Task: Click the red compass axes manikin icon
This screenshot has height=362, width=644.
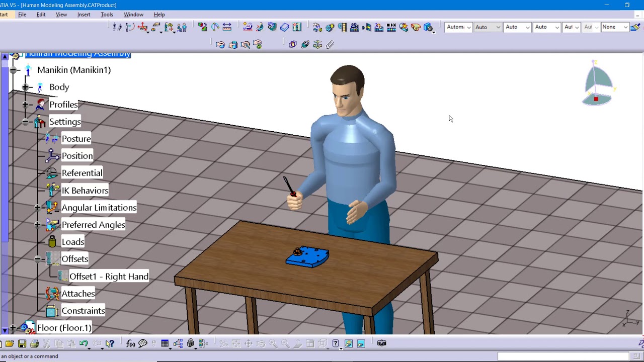Action: coord(143,27)
